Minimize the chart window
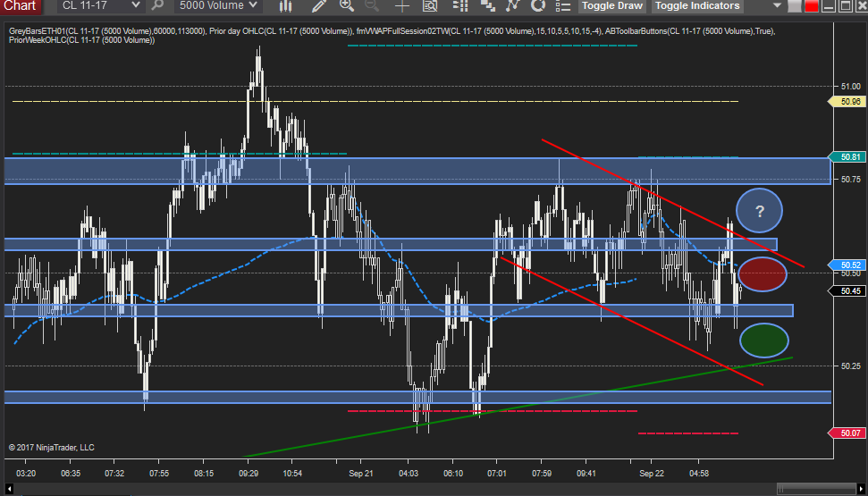Viewport: 868px width, 496px height. tap(829, 6)
